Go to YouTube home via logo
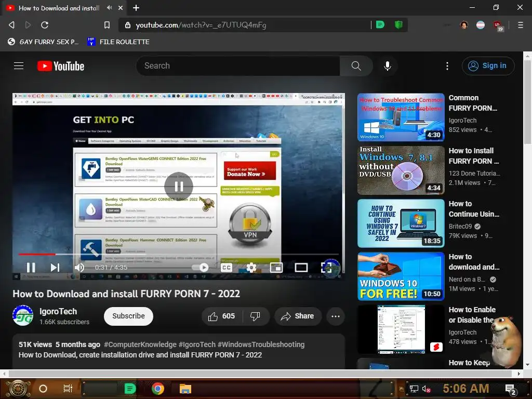Viewport: 532px width, 399px height. [x=61, y=66]
